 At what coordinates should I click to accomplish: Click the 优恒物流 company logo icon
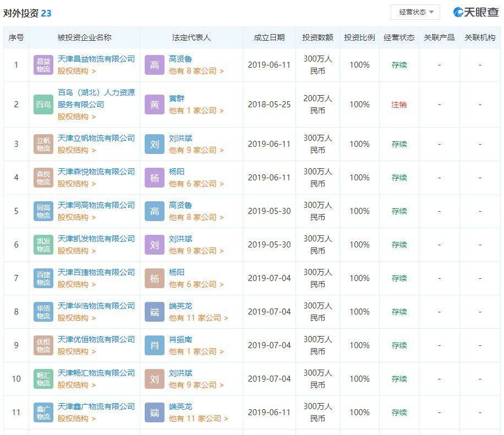click(x=43, y=345)
